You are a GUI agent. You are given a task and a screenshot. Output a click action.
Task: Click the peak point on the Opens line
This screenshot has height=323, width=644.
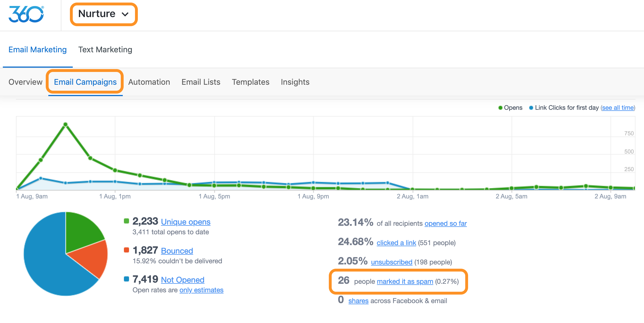pyautogui.click(x=65, y=124)
